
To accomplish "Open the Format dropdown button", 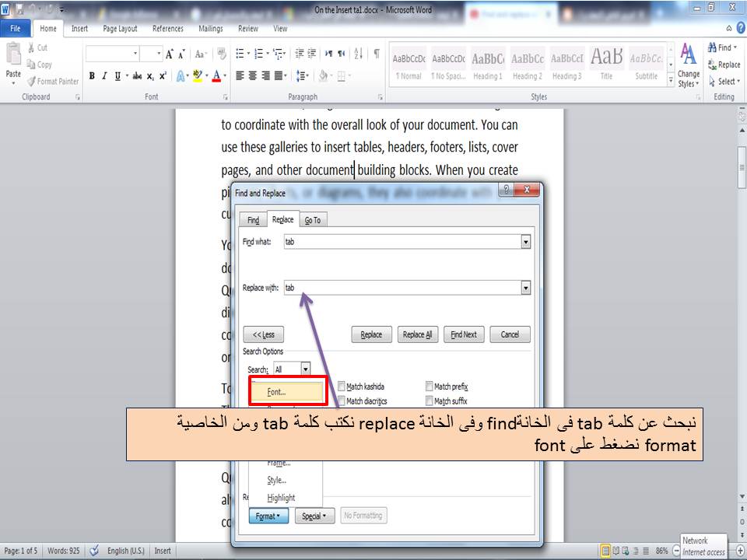I will [x=268, y=516].
